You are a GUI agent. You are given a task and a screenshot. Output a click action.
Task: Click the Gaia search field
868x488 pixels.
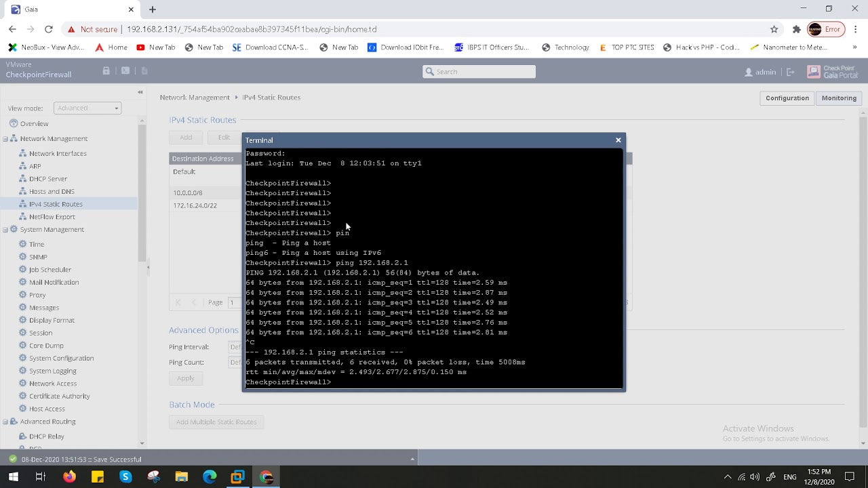[479, 72]
